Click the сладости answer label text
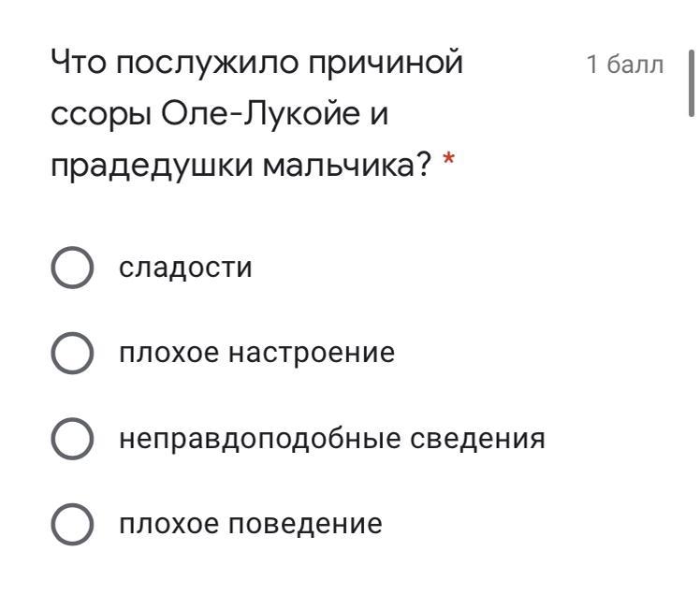The width and height of the screenshot is (700, 595). [x=185, y=268]
